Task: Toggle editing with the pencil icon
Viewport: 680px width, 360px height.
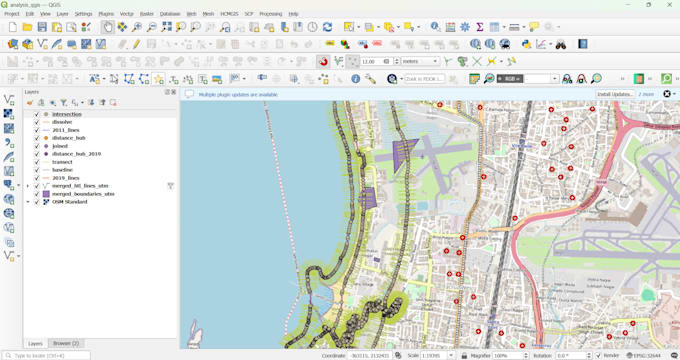Action: [136, 44]
